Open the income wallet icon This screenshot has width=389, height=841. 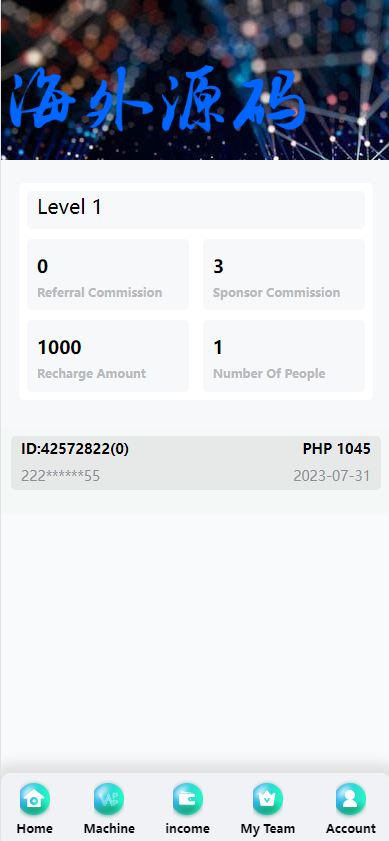coord(188,799)
